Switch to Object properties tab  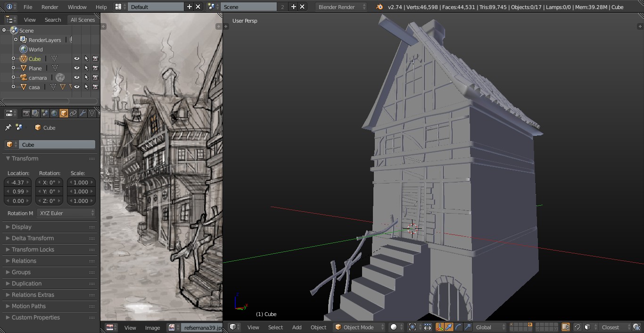(64, 113)
